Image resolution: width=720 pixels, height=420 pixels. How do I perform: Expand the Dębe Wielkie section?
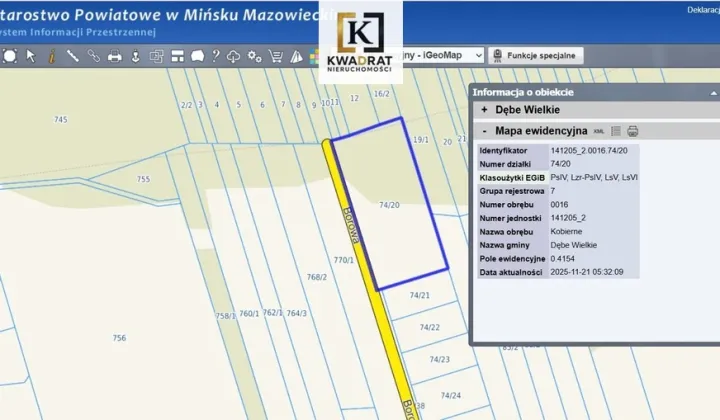484,110
